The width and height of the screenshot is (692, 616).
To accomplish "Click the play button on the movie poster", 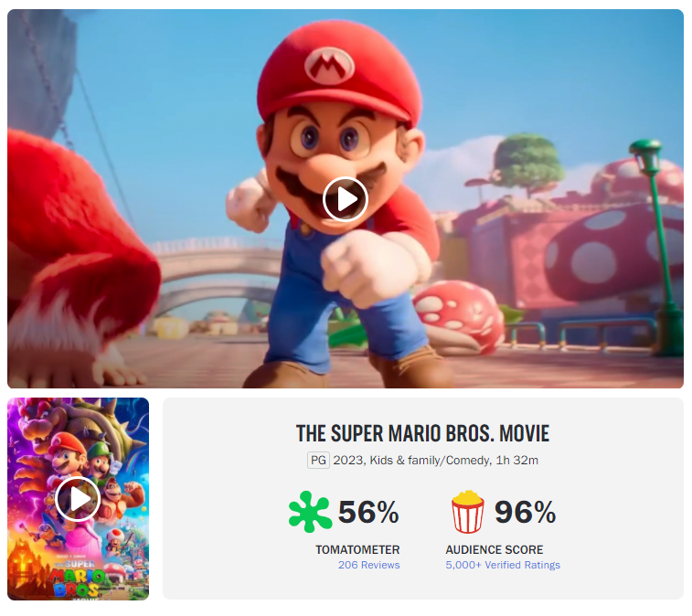I will tap(78, 498).
